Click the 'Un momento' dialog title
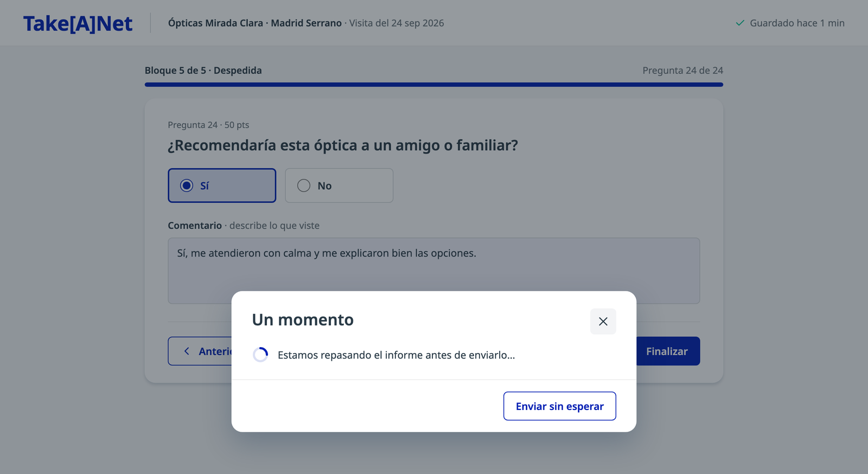The width and height of the screenshot is (868, 474). click(x=303, y=320)
